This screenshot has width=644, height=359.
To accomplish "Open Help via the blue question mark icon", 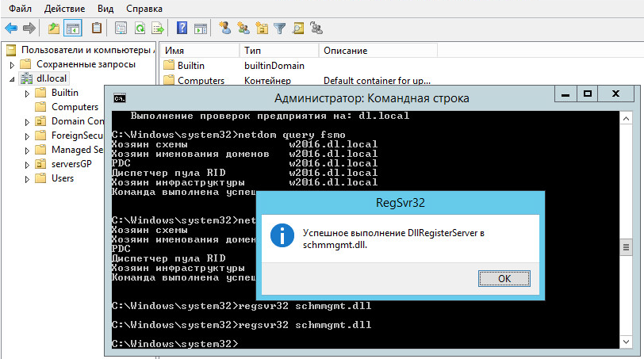I will [182, 28].
